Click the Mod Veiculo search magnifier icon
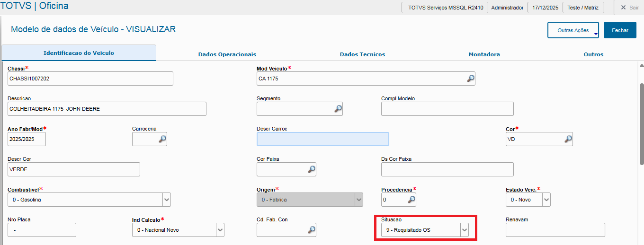The height and width of the screenshot is (245, 644). click(x=470, y=79)
